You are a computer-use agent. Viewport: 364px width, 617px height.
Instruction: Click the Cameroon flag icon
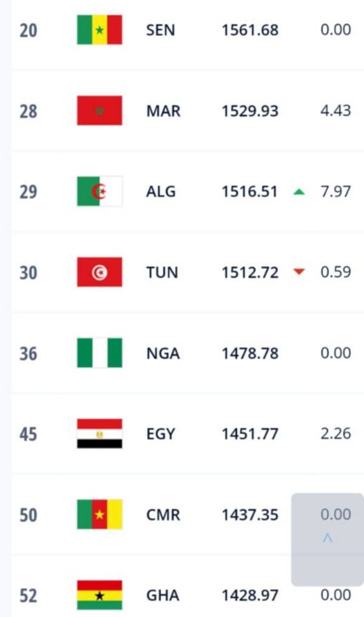point(99,514)
